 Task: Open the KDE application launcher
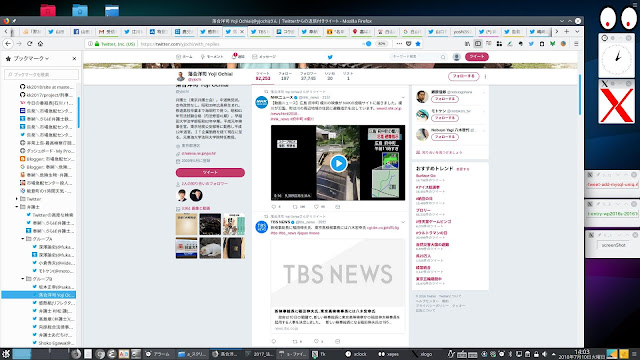click(6, 354)
